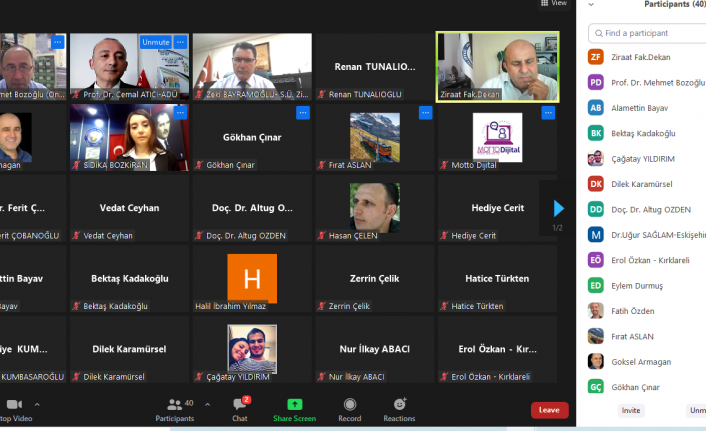
Task: Open more options on Motto Dijital tile
Action: [548, 113]
